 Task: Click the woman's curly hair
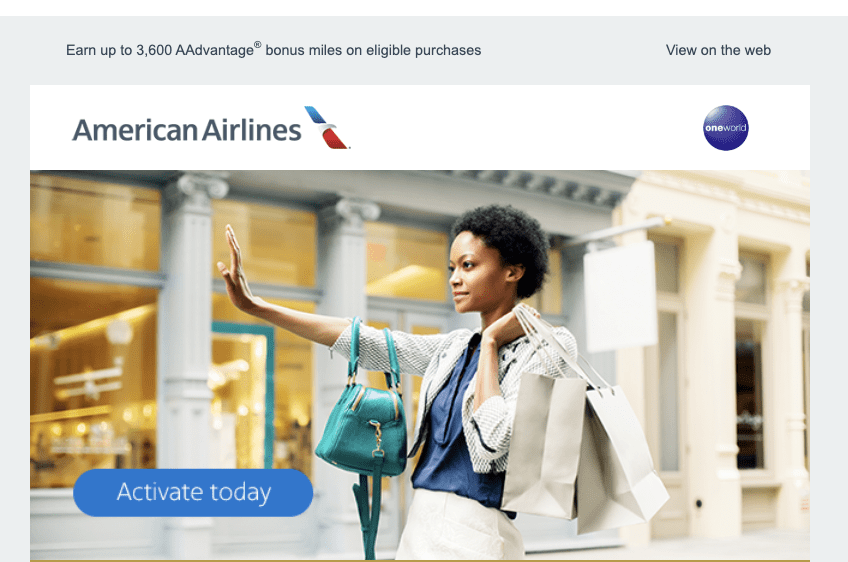pyautogui.click(x=503, y=243)
